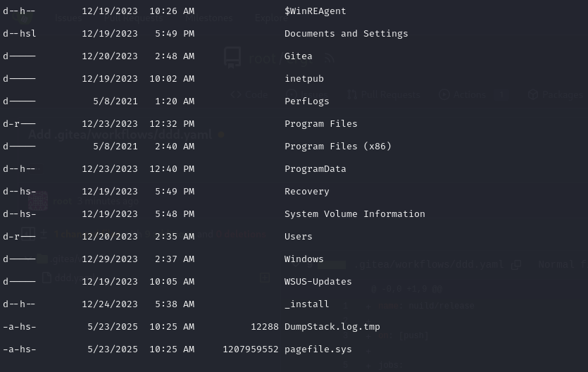This screenshot has width=588, height=372.
Task: Click the Program Files (x86) entry
Action: tap(337, 147)
